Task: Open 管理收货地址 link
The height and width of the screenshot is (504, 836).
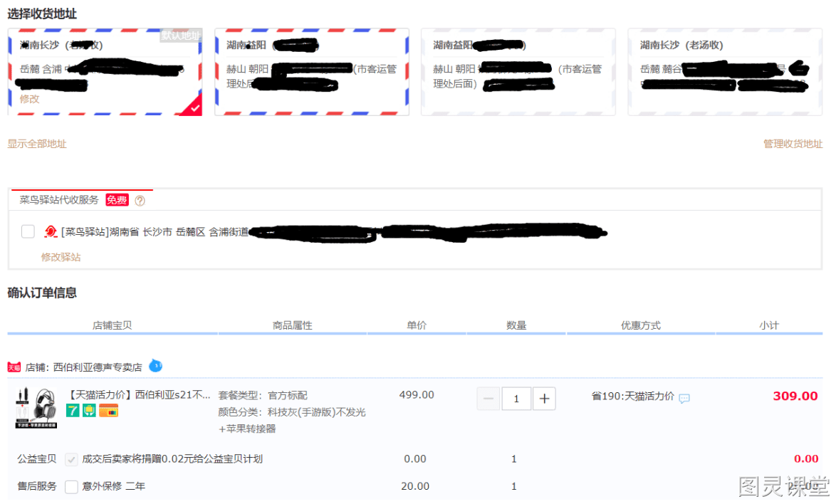Action: pyautogui.click(x=793, y=144)
